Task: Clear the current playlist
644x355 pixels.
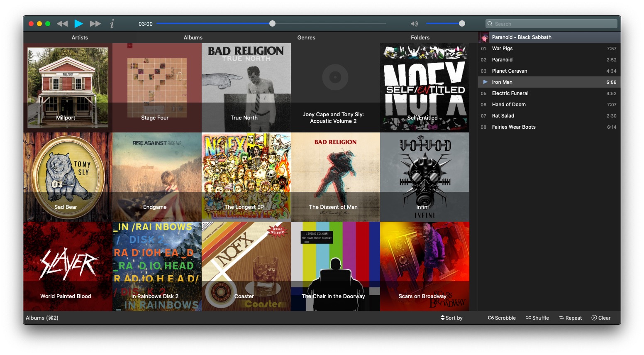Action: tap(601, 318)
